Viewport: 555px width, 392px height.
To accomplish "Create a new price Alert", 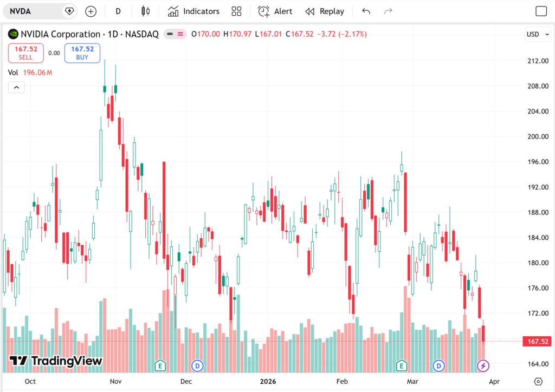I will click(275, 11).
